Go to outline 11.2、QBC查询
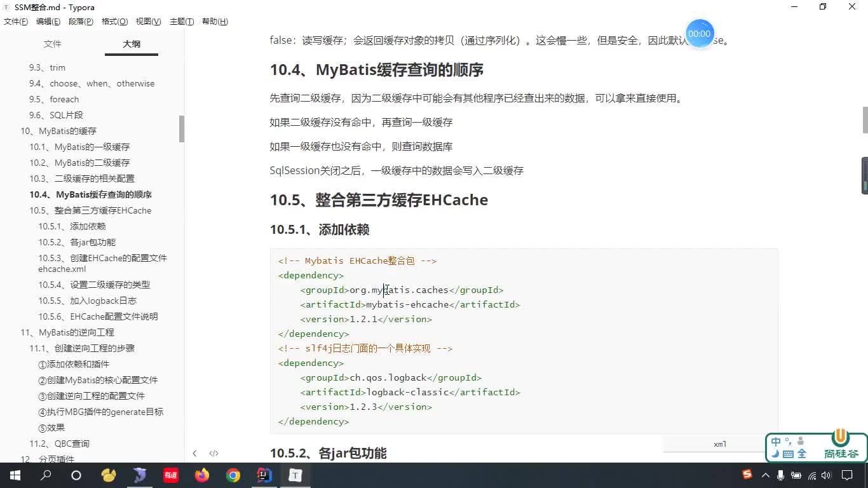Viewport: 868px width, 488px height. [59, 444]
